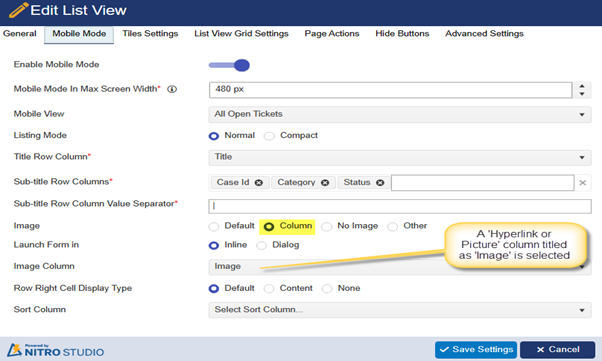Click the Nitro Studio logo
The height and width of the screenshot is (361, 602).
pos(55,350)
